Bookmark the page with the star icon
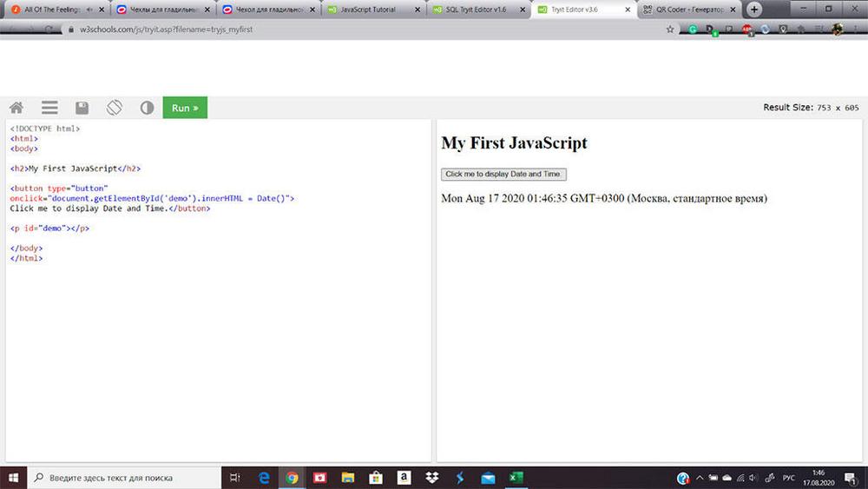Viewport: 868px width, 489px height. [670, 29]
